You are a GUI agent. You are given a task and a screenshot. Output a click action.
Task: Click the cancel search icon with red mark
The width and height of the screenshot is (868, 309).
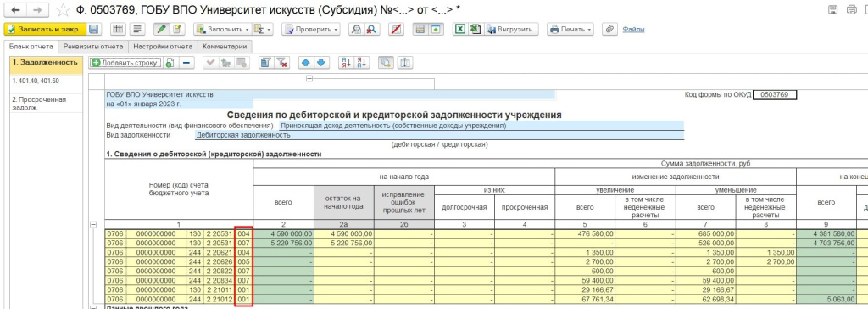point(372,30)
